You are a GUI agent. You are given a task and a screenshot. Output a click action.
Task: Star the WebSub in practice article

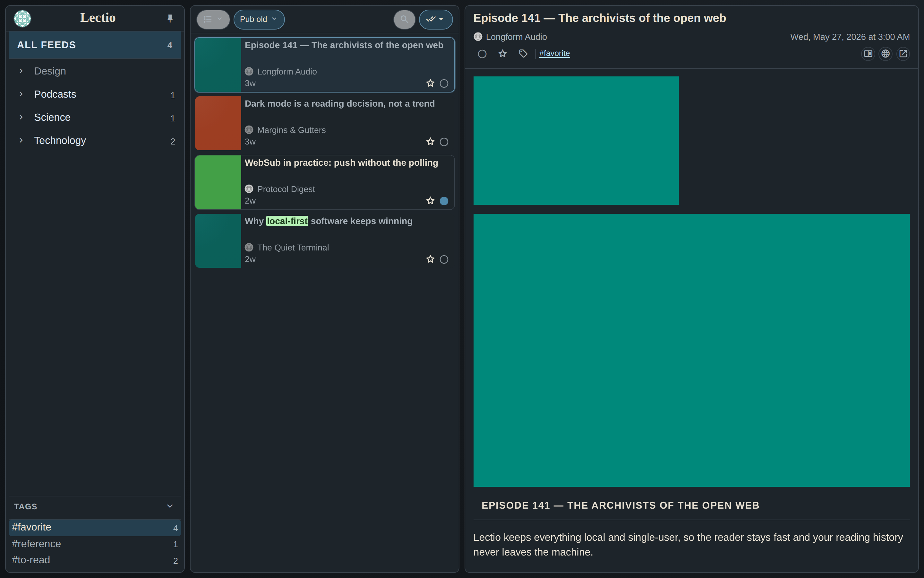(x=430, y=201)
